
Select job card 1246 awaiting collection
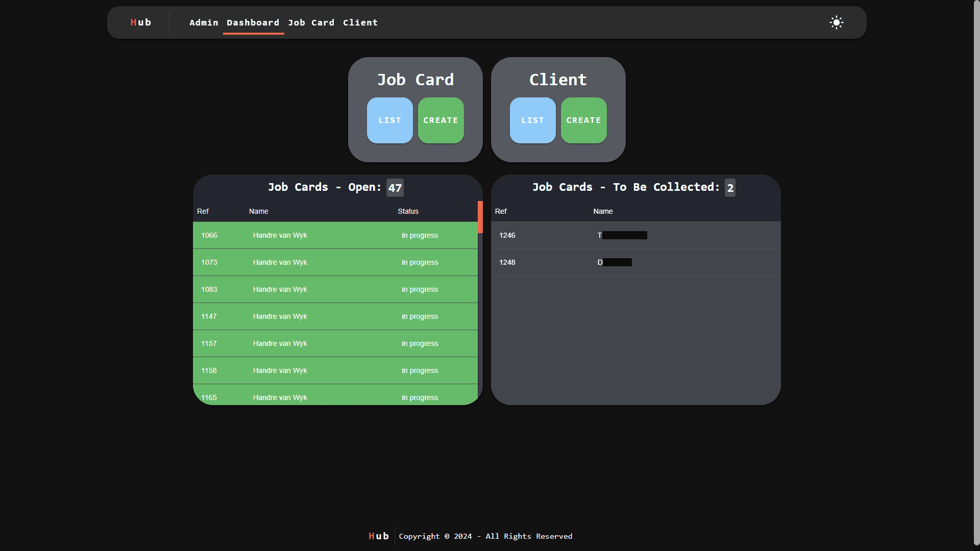635,235
